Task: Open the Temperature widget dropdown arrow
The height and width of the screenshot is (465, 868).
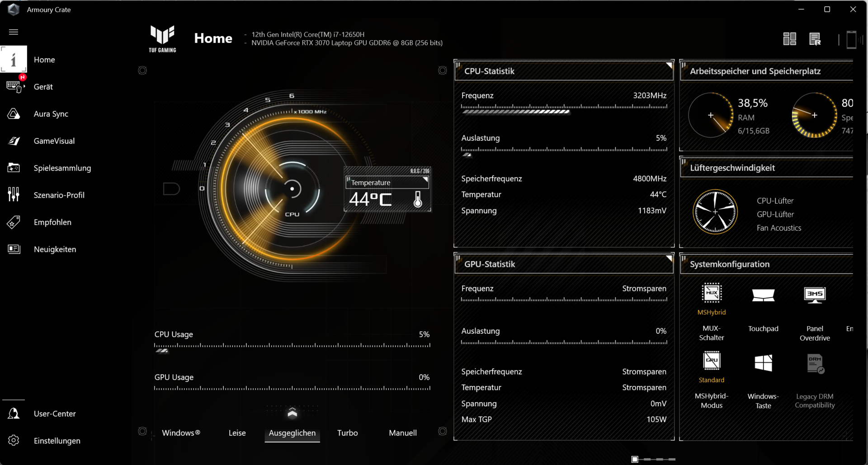Action: pyautogui.click(x=425, y=180)
